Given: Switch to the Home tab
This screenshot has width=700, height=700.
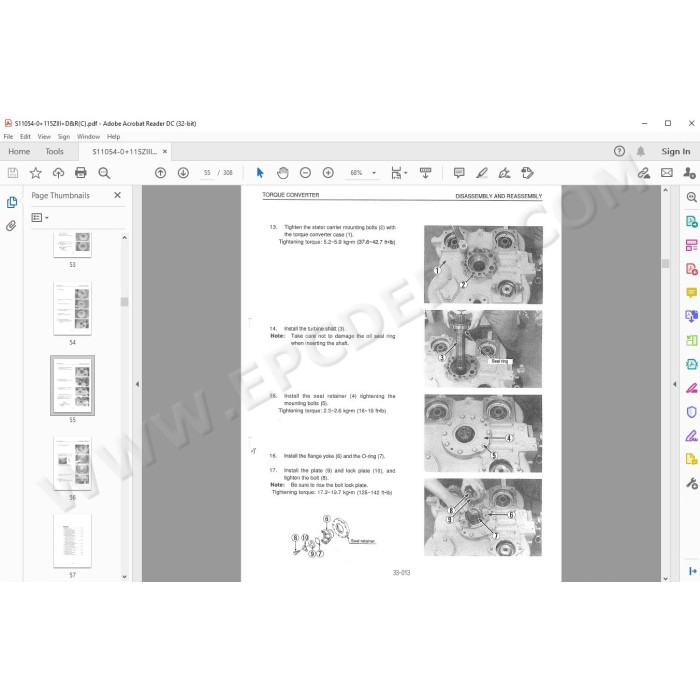Looking at the screenshot, I should [x=19, y=151].
